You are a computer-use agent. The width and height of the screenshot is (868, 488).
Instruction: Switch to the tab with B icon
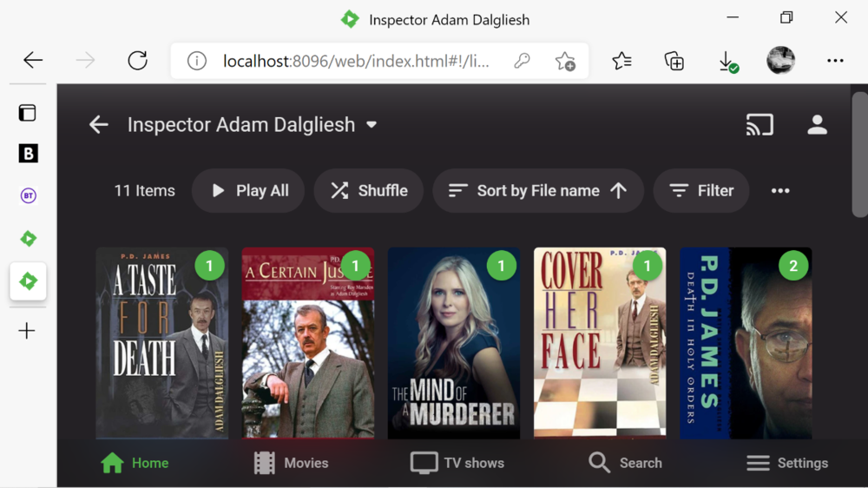[x=29, y=154]
